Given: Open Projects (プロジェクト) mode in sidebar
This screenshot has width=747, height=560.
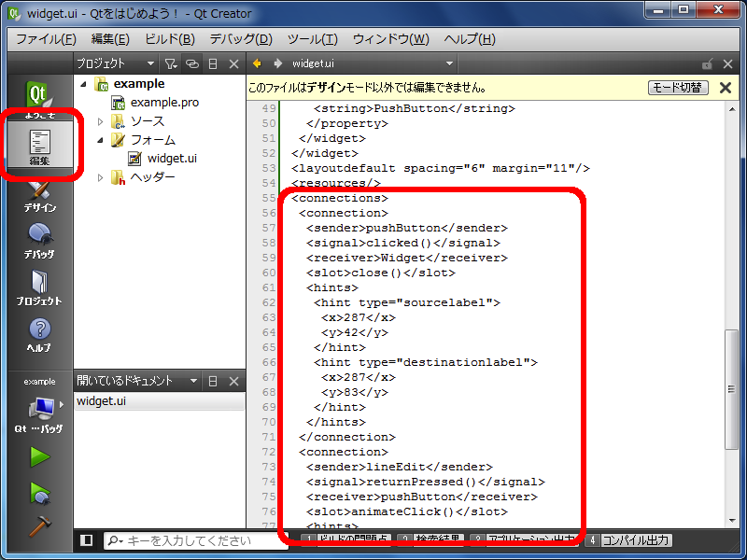Looking at the screenshot, I should pyautogui.click(x=39, y=287).
